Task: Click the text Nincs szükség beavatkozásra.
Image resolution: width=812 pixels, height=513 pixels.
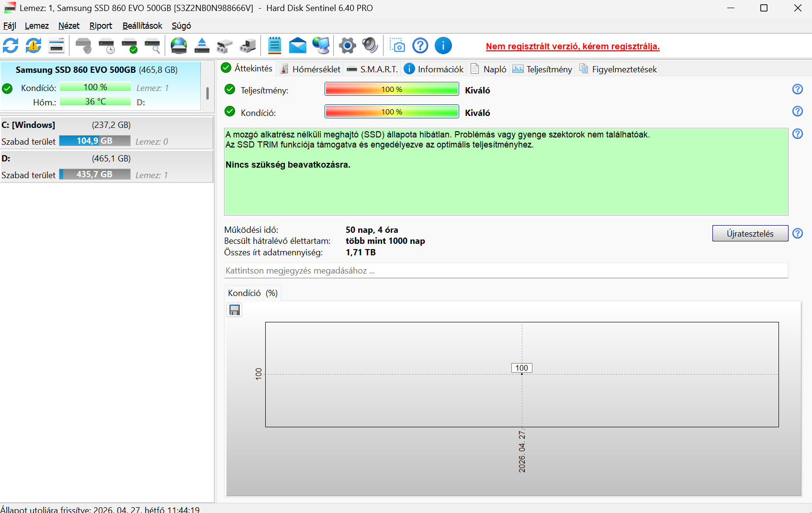Action: click(x=288, y=165)
